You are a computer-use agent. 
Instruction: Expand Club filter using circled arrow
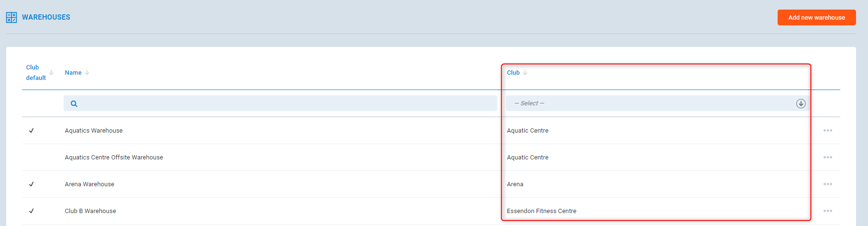point(801,103)
